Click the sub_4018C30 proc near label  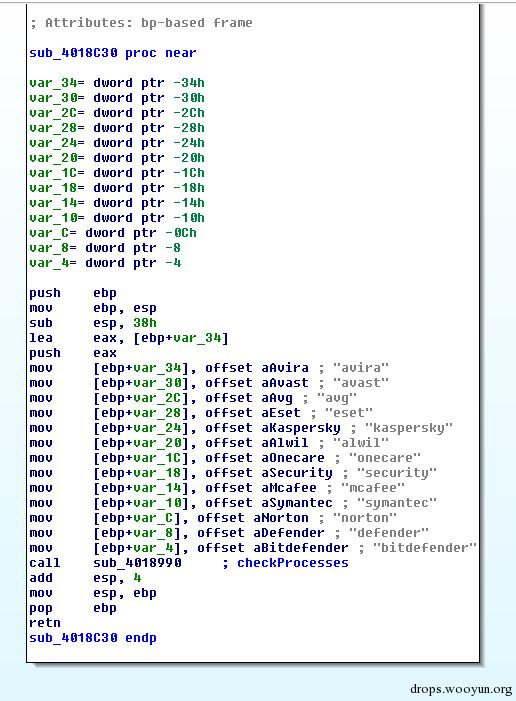click(x=113, y=53)
